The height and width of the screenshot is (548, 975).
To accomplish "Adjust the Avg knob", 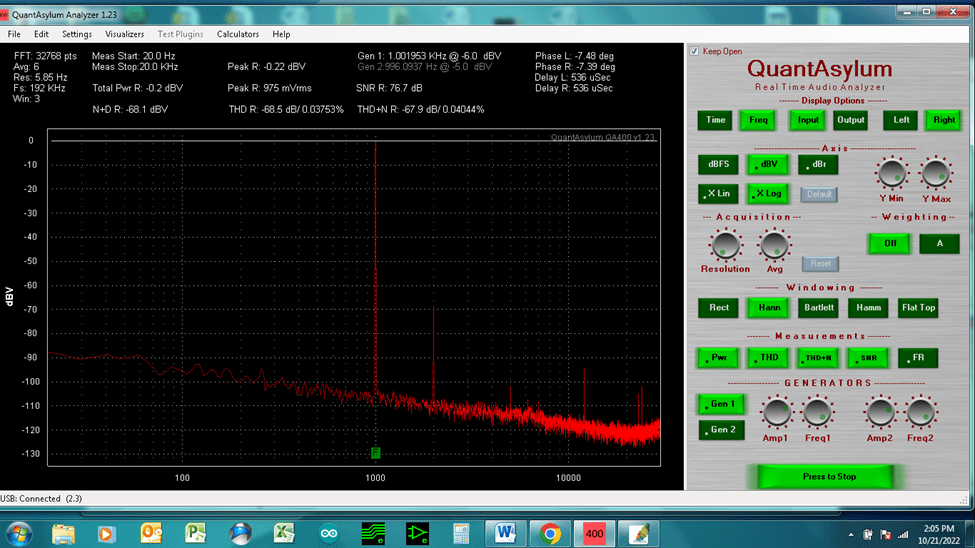I will (x=774, y=245).
